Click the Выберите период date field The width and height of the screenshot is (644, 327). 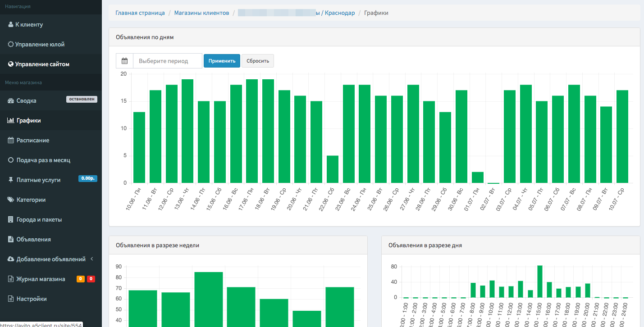(x=168, y=61)
